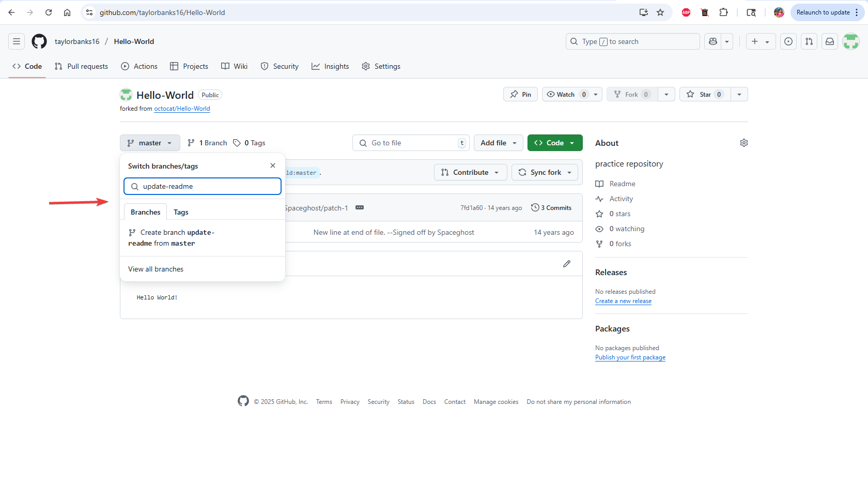Open the green Code dropdown
The height and width of the screenshot is (497, 868).
[x=555, y=143]
